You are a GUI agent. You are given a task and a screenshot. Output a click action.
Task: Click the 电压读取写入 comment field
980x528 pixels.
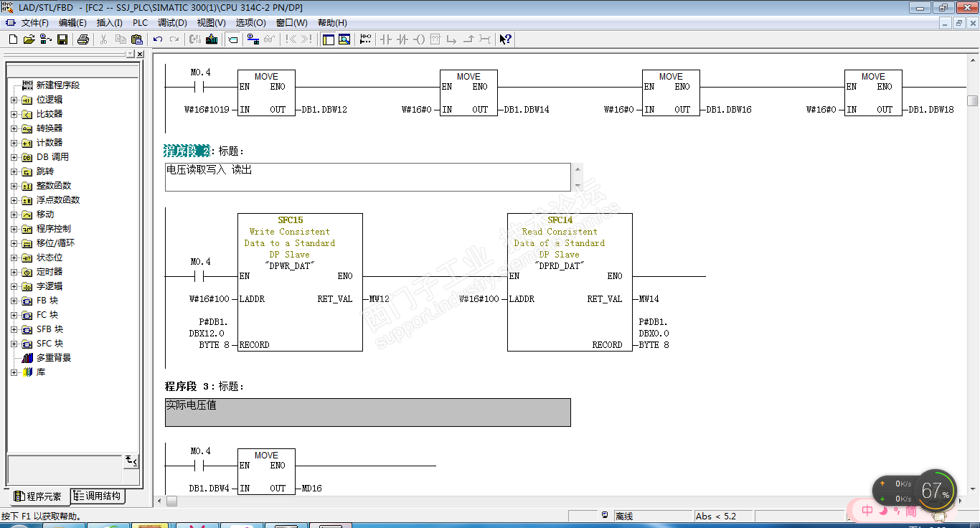pos(368,177)
